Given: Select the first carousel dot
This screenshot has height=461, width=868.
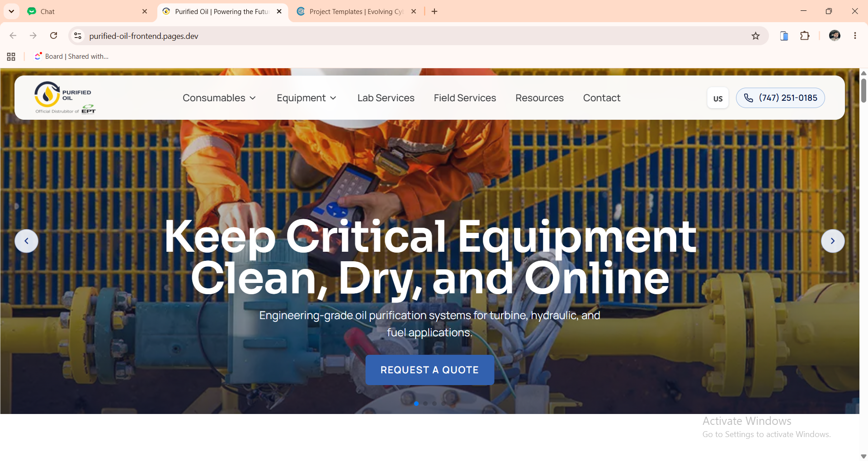Looking at the screenshot, I should click(416, 404).
